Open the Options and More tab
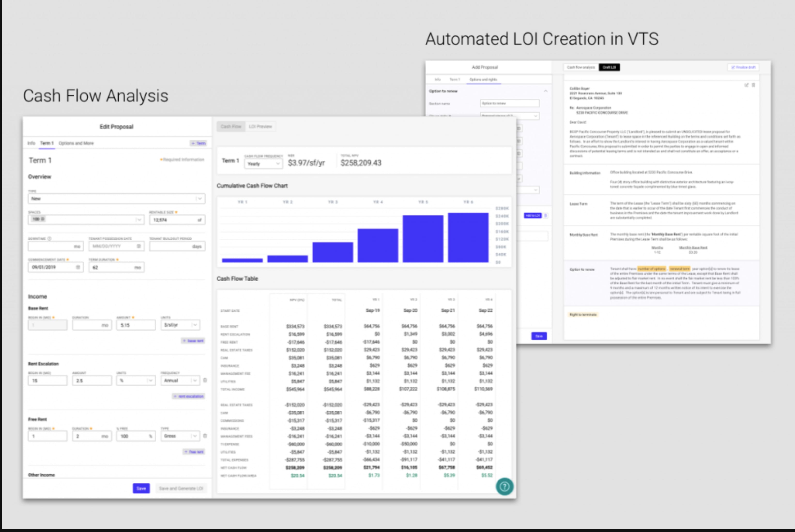Image resolution: width=795 pixels, height=532 pixels. point(76,143)
